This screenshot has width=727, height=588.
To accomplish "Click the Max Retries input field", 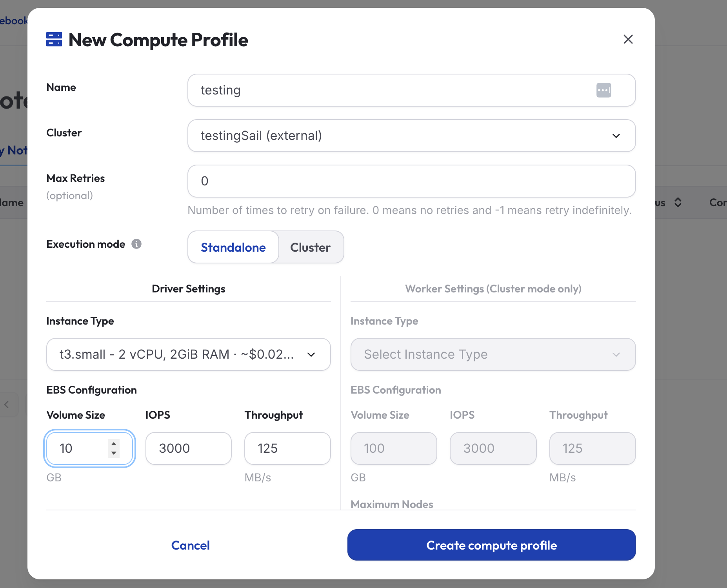I will coord(412,181).
